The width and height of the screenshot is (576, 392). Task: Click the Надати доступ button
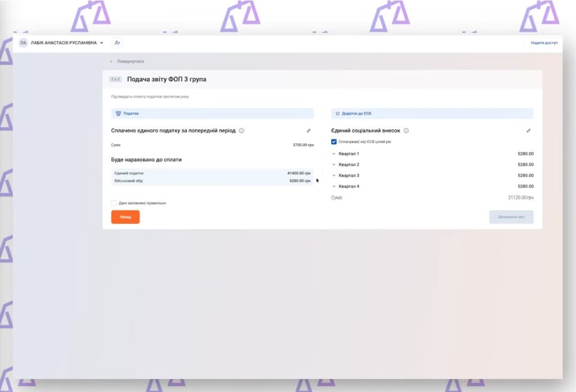pos(544,43)
